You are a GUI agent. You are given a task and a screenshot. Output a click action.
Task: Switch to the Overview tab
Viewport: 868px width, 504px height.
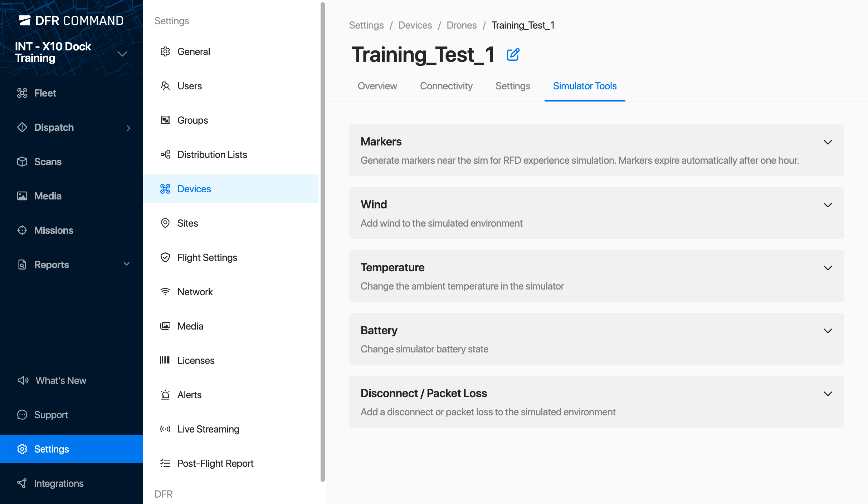pyautogui.click(x=377, y=86)
